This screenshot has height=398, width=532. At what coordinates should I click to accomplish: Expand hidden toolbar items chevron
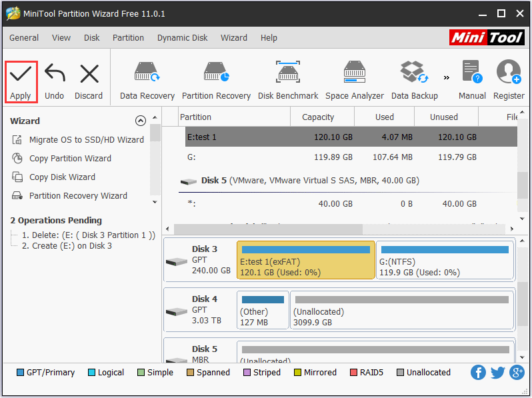click(x=446, y=77)
